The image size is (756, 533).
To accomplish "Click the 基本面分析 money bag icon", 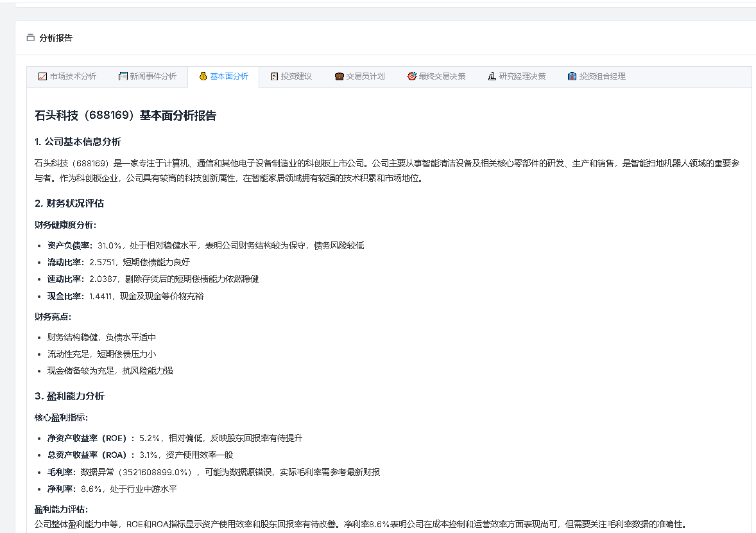I will pyautogui.click(x=203, y=76).
